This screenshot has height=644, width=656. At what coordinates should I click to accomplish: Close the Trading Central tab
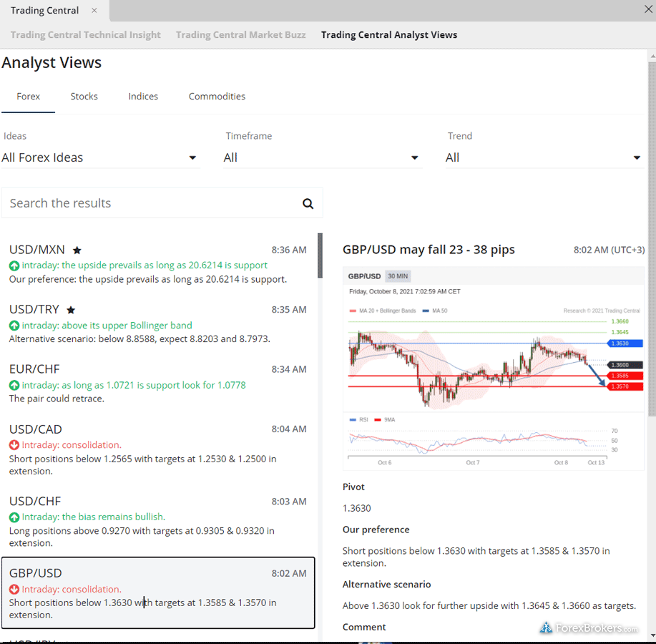[94, 11]
